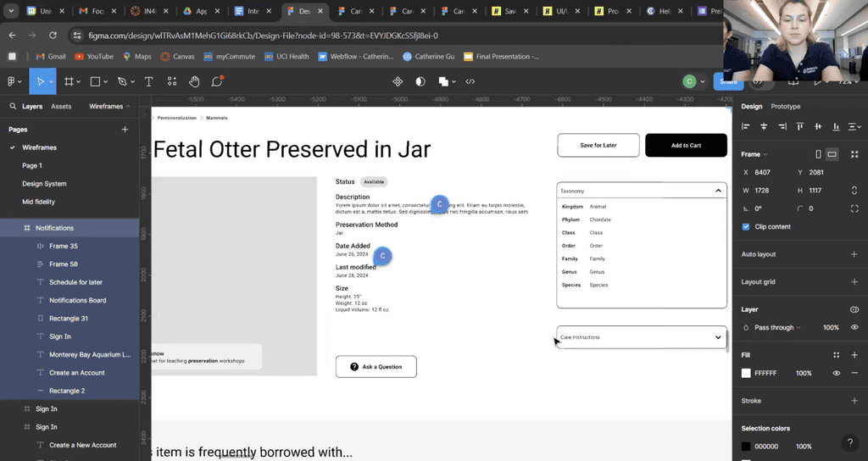Hide the FFFFFF fill
The height and width of the screenshot is (461, 868).
tap(837, 374)
